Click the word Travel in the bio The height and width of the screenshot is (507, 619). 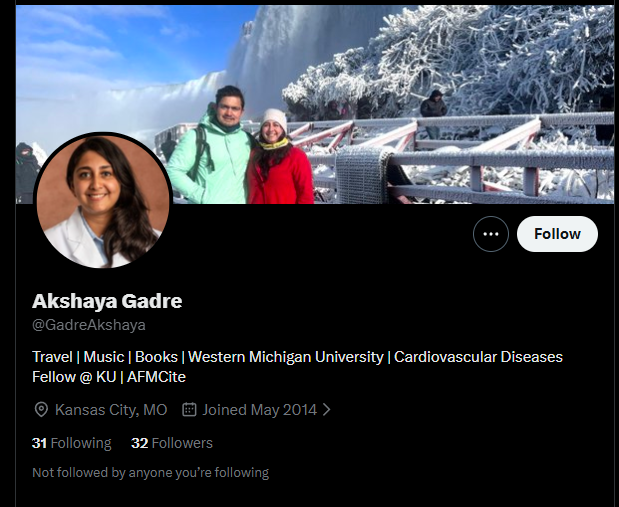click(52, 357)
